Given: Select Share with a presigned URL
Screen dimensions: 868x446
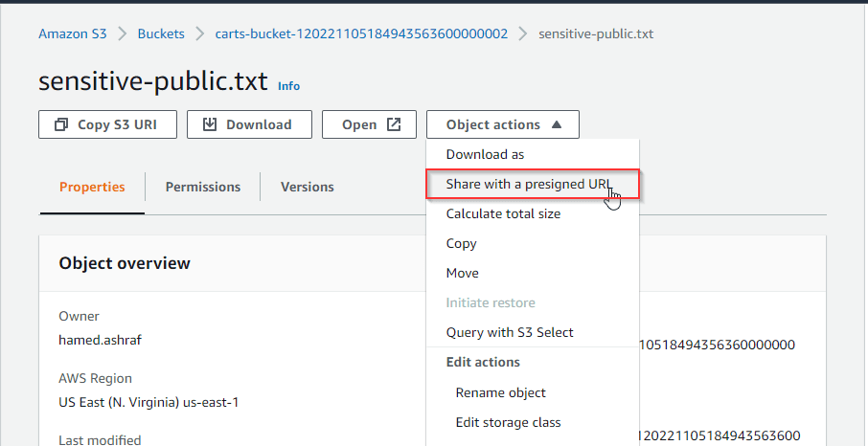Looking at the screenshot, I should 529,184.
